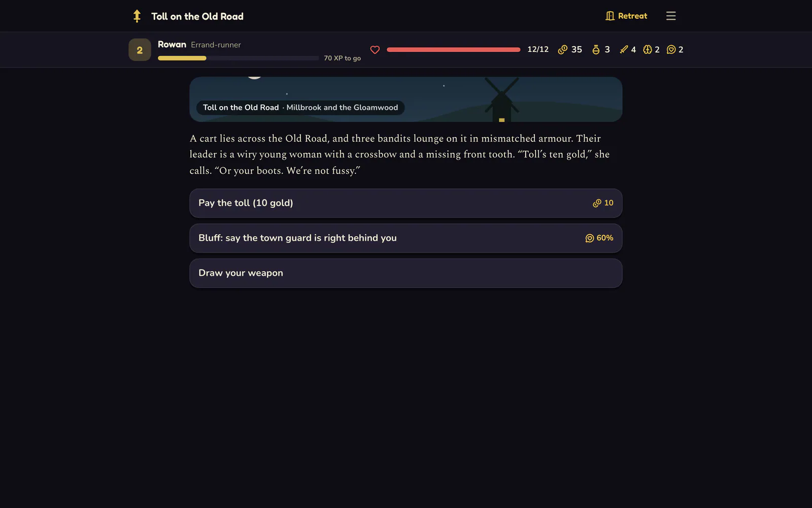Click the 10 gold cost icon
The height and width of the screenshot is (508, 812).
click(597, 203)
